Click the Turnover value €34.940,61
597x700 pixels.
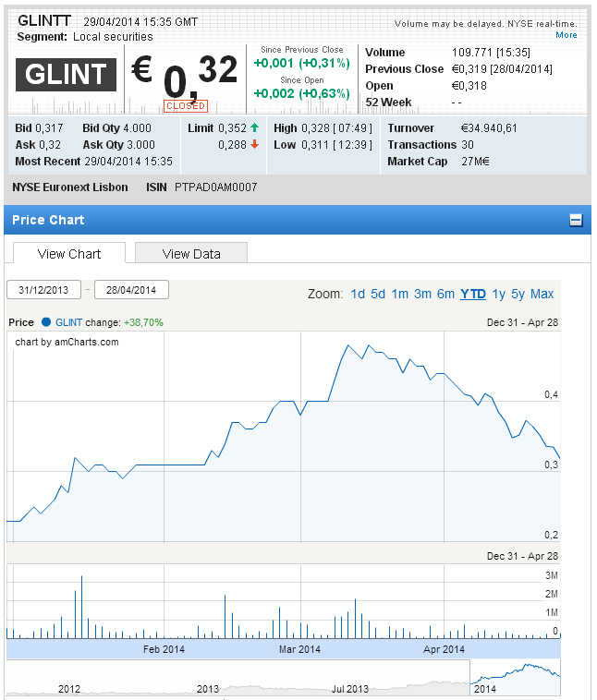click(489, 128)
